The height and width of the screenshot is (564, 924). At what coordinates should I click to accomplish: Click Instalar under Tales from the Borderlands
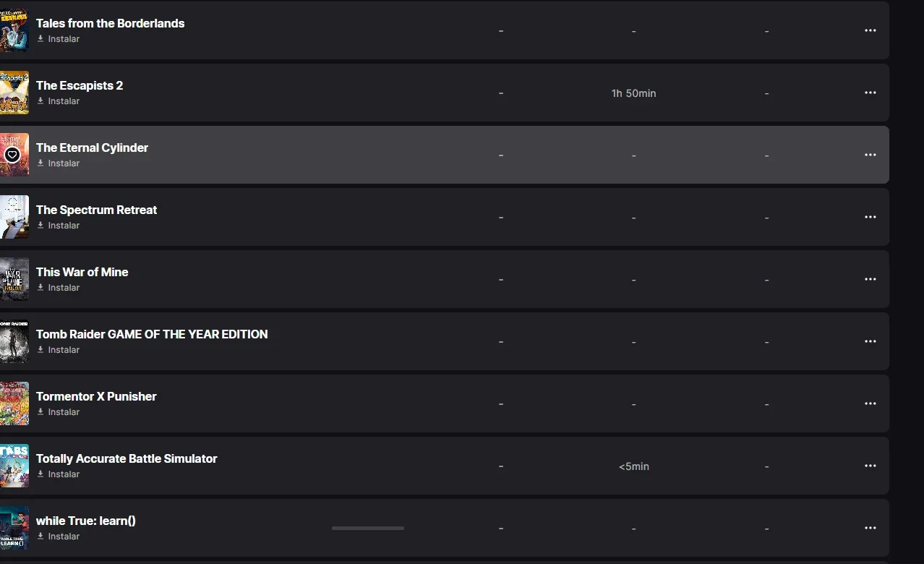[x=58, y=39]
